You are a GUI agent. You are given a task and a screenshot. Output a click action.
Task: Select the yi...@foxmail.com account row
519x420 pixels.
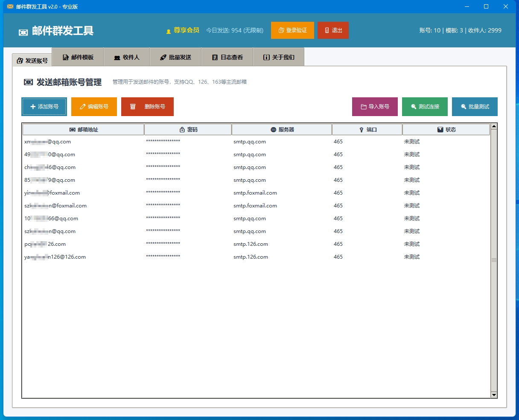point(256,193)
